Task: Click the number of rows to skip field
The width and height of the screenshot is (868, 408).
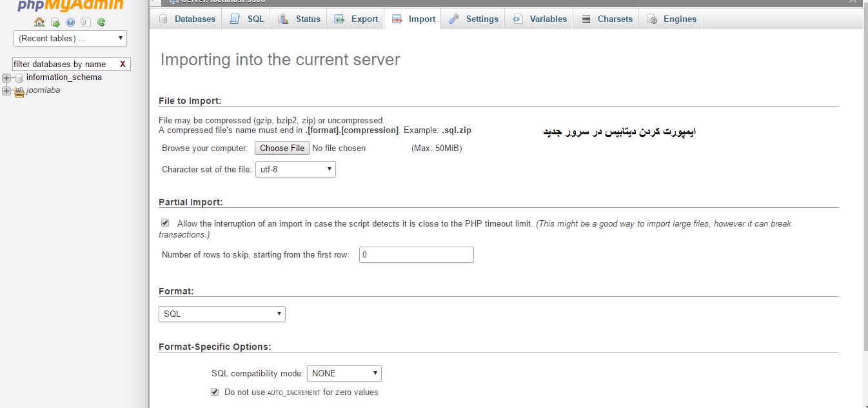Action: pyautogui.click(x=417, y=255)
